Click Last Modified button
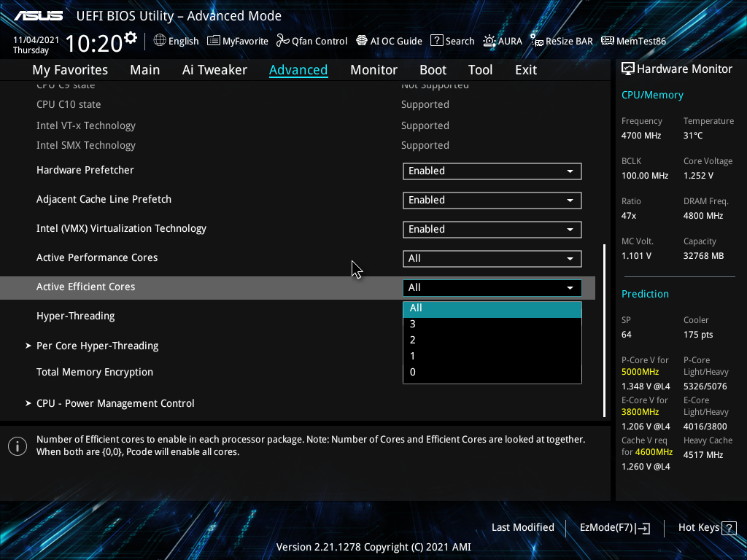The width and height of the screenshot is (747, 560). click(522, 528)
